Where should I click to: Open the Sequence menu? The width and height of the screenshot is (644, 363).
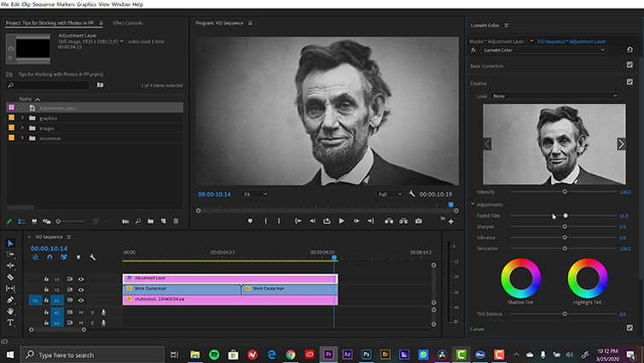(x=43, y=4)
